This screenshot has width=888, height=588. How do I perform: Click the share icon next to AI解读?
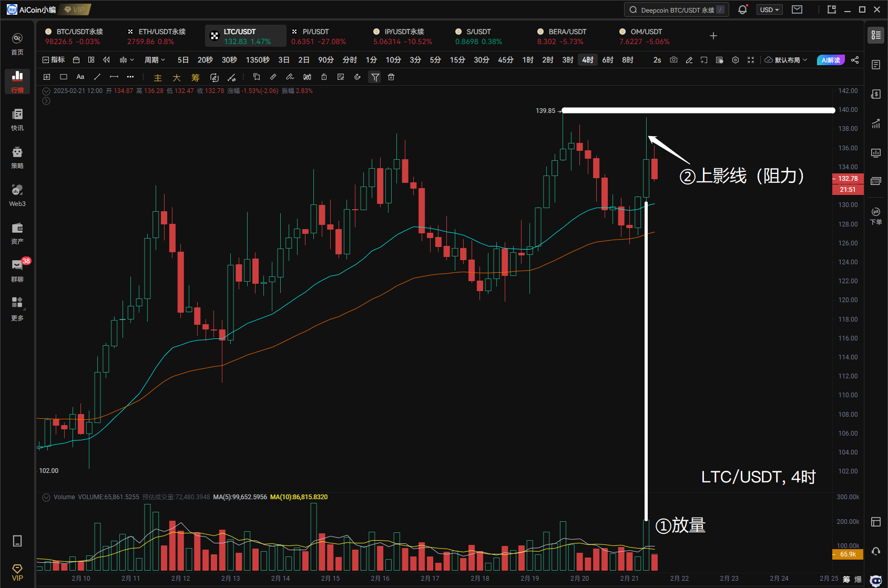[855, 60]
